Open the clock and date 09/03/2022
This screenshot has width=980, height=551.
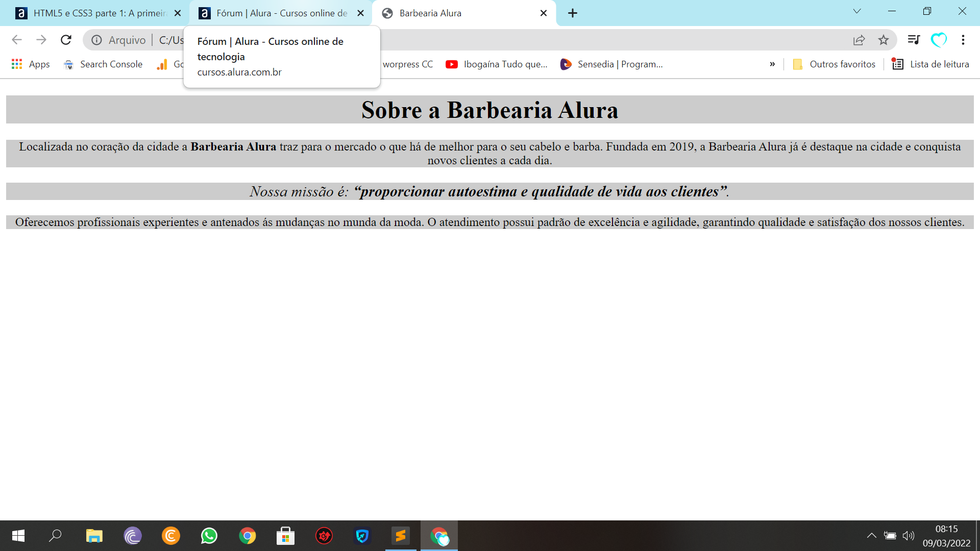coord(946,536)
